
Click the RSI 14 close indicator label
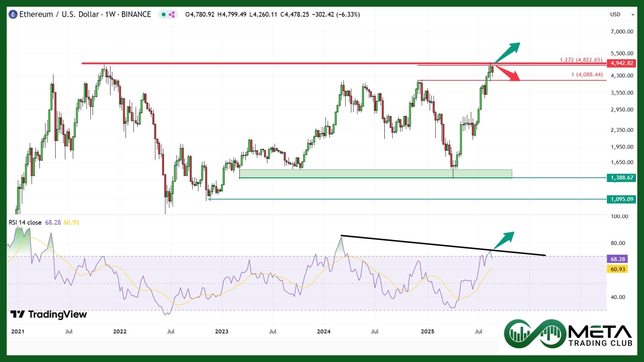pos(25,223)
